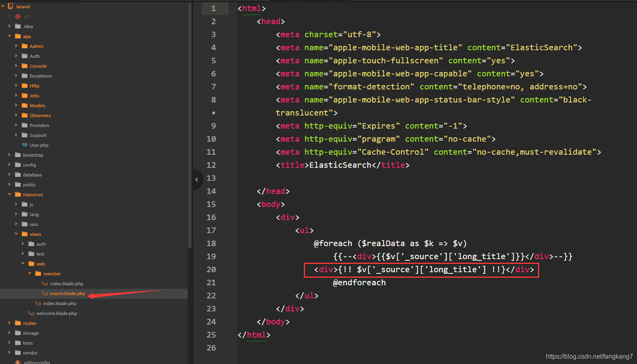Click the resources folder icon

[18, 194]
